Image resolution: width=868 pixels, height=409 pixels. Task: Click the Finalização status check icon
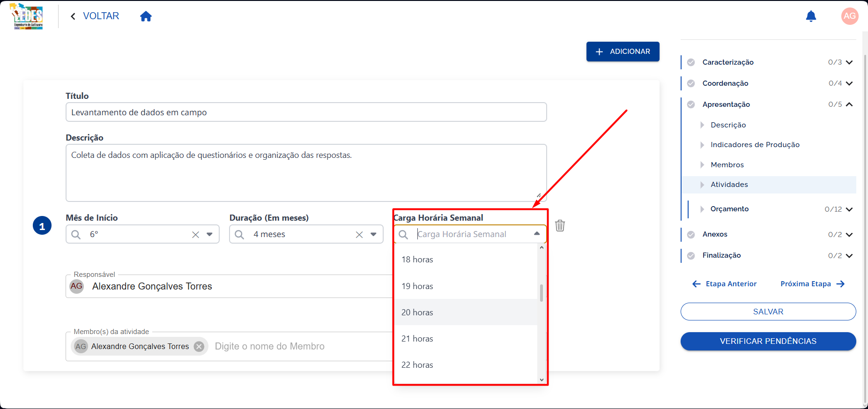click(691, 256)
